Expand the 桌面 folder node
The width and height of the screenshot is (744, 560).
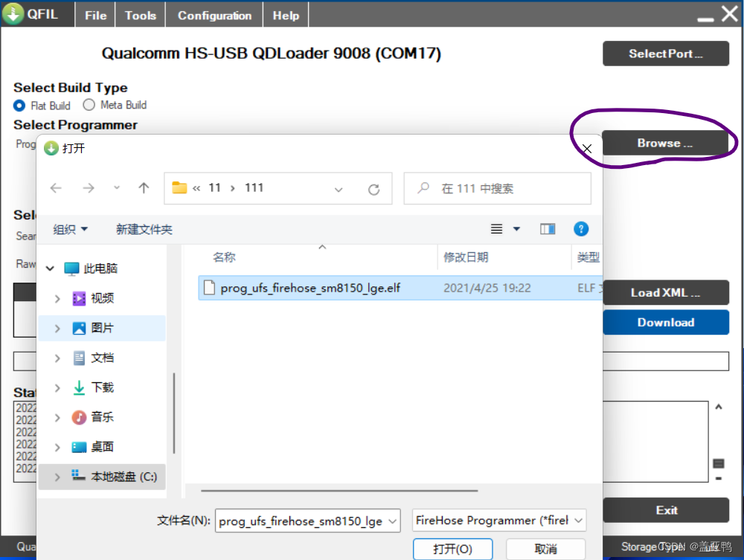click(x=57, y=447)
